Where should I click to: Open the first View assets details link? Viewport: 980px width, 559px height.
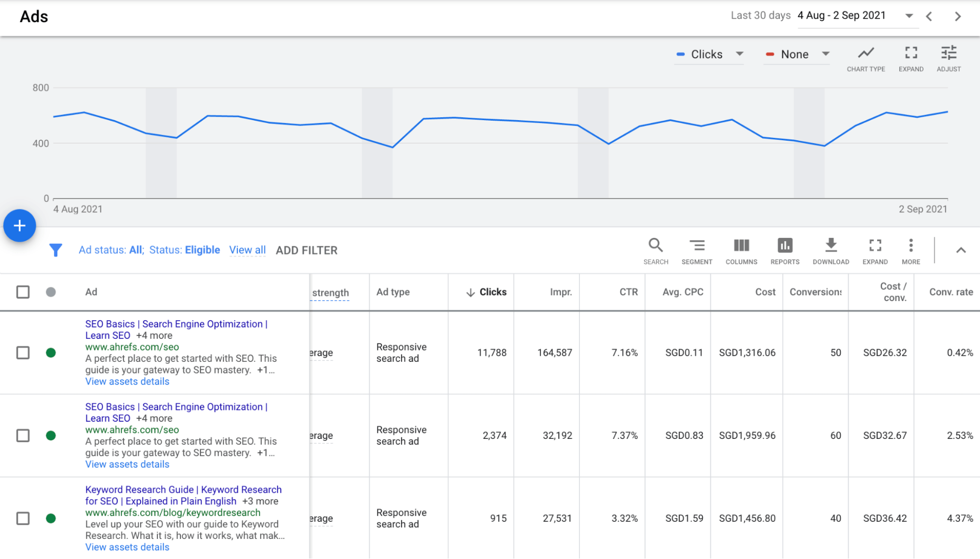point(127,381)
